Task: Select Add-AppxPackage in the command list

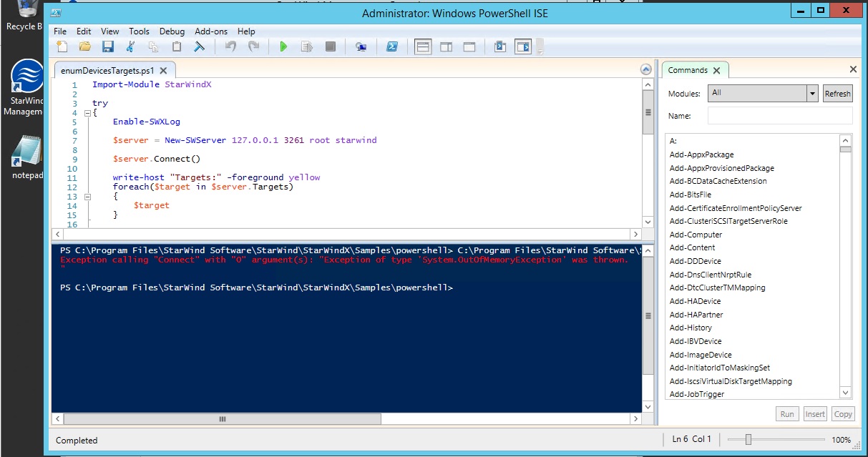Action: tap(701, 154)
